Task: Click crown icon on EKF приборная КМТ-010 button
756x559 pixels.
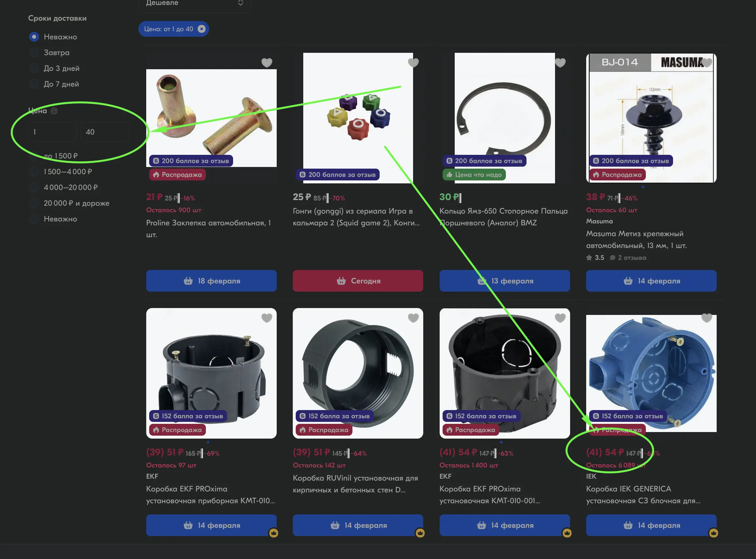Action: (273, 533)
